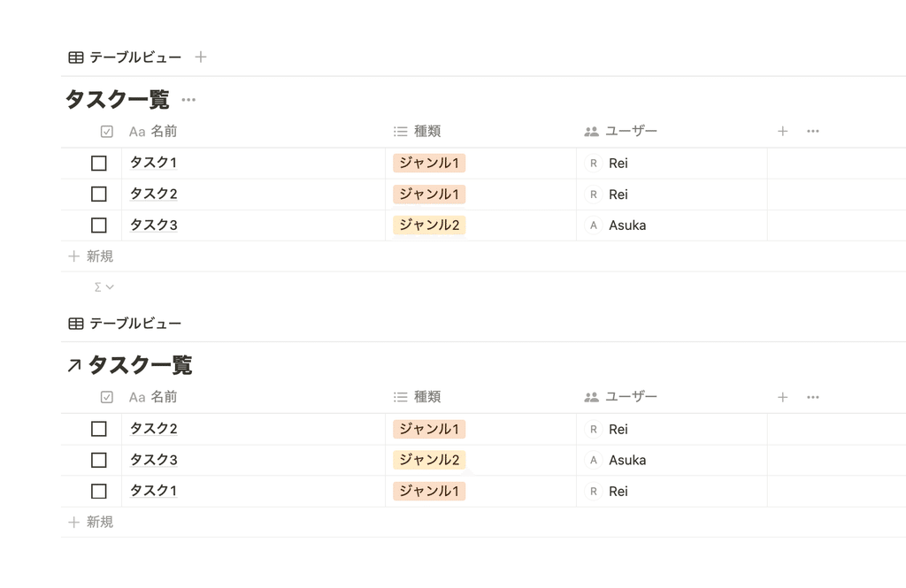Open the source database via the arrow icon

coord(74,366)
